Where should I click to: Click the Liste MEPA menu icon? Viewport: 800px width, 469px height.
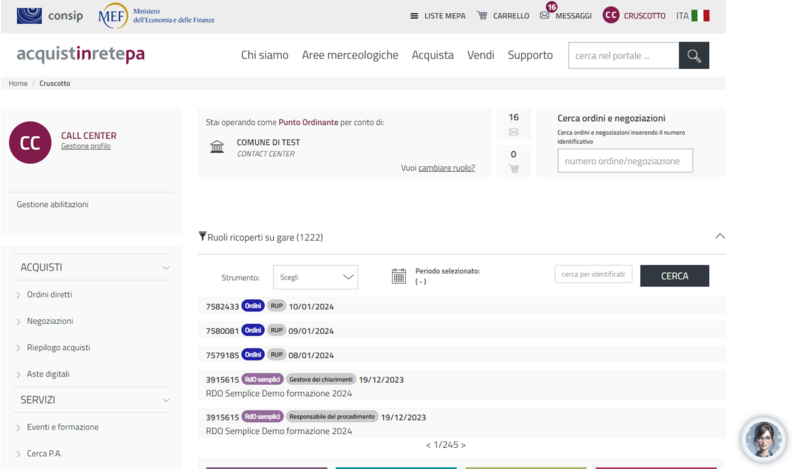tap(415, 16)
